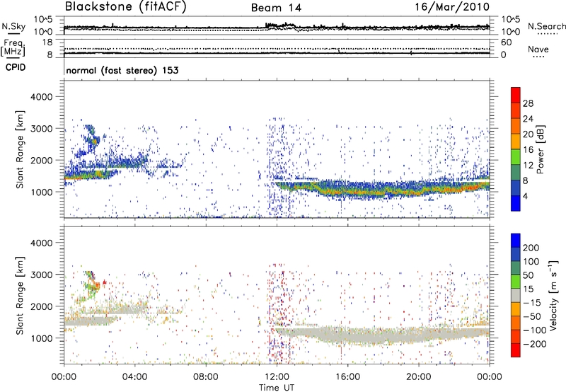
Task: Click the blue bottom of the power color bar
Action: point(516,203)
